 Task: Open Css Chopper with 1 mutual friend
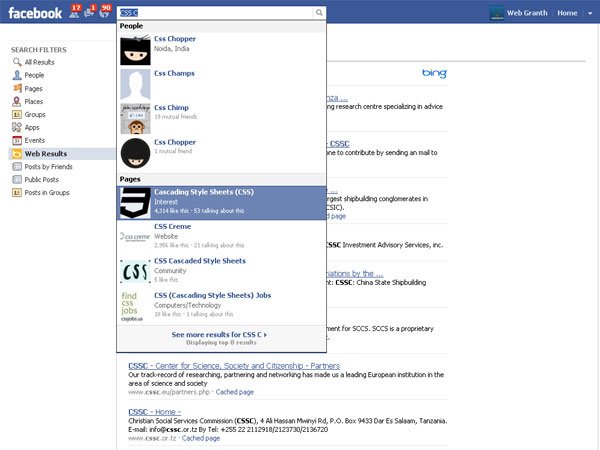[221, 153]
